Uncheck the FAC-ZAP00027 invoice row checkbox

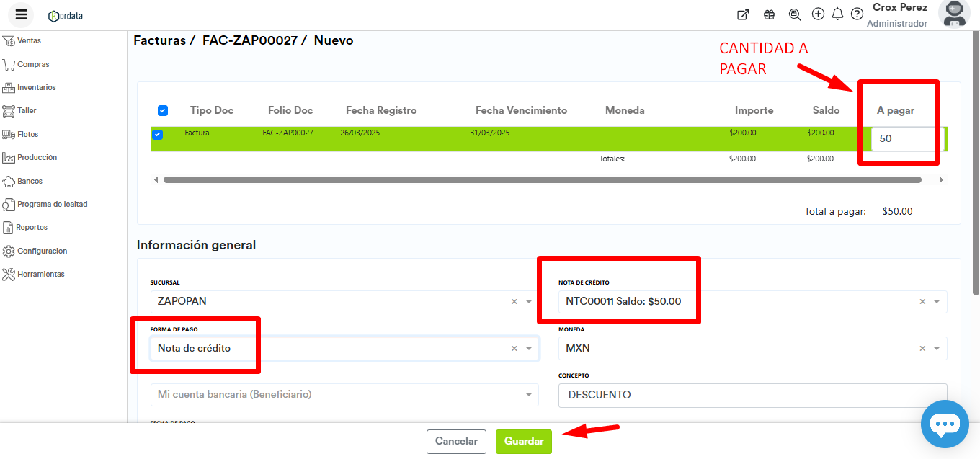[158, 134]
